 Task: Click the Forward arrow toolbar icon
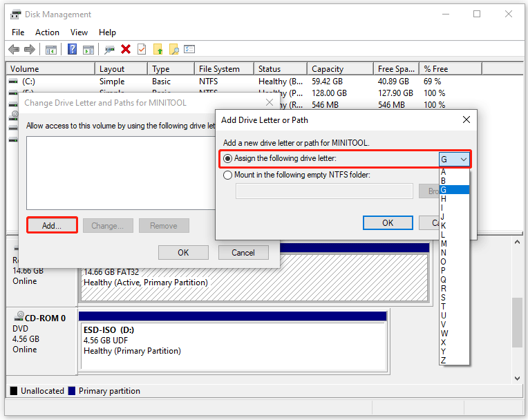point(30,49)
